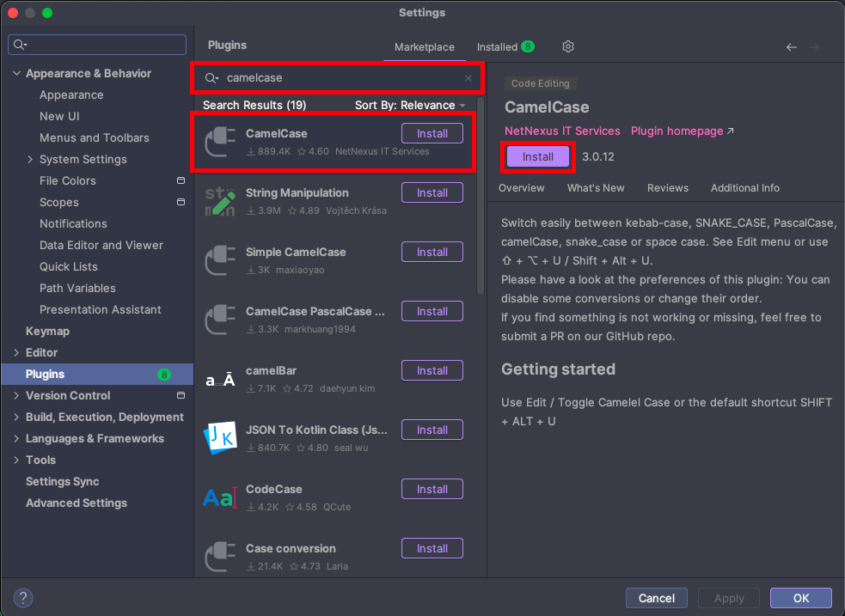This screenshot has height=616, width=845.
Task: Install the Simple CamelCase plugin
Action: pyautogui.click(x=432, y=252)
